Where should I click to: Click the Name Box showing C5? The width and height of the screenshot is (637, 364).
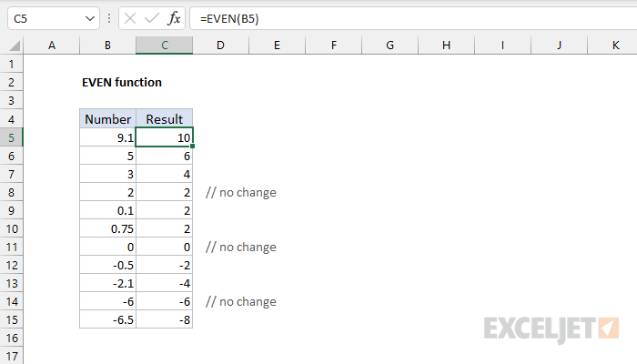coord(54,19)
